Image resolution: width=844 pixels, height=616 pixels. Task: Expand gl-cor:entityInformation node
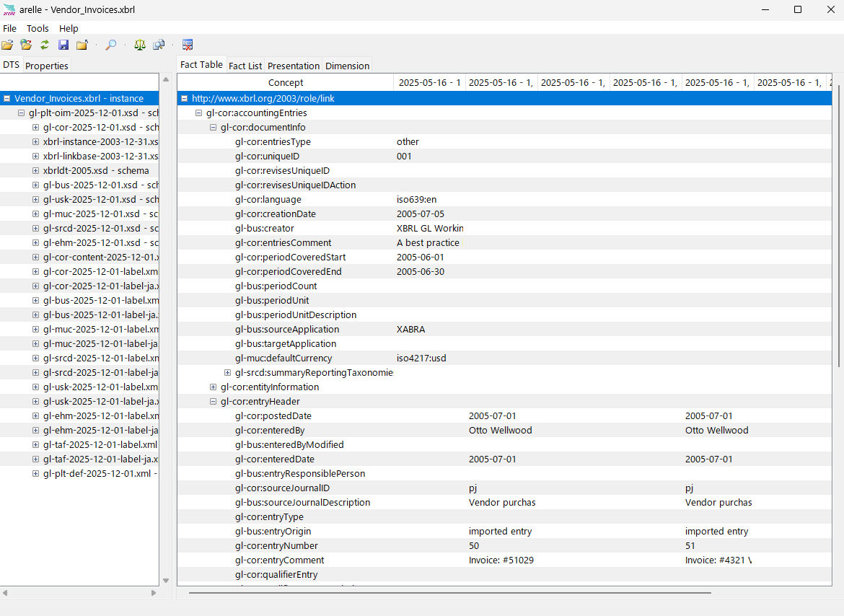(x=213, y=387)
